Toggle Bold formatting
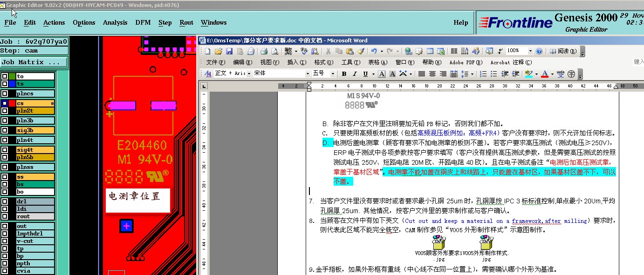 (x=344, y=74)
